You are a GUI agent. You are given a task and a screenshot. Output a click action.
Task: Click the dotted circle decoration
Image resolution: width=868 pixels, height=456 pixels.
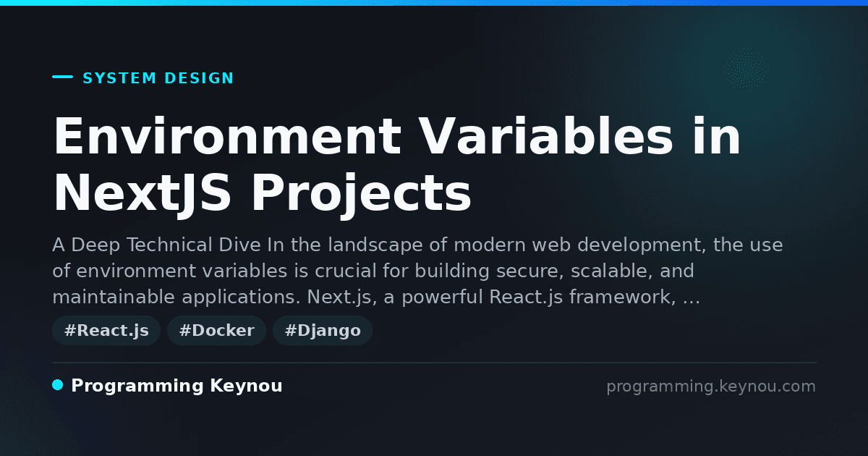pos(745,71)
